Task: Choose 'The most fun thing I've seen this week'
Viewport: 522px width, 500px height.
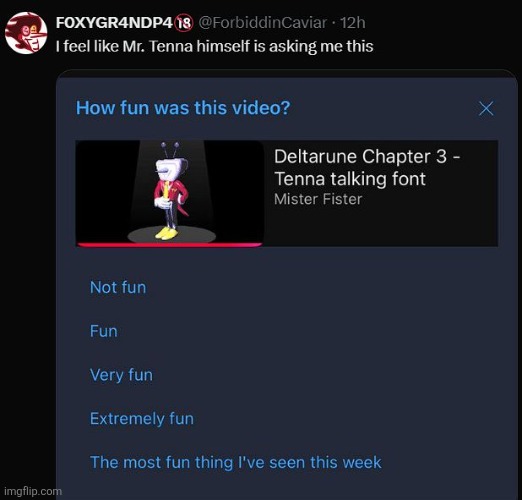Action: (x=236, y=462)
